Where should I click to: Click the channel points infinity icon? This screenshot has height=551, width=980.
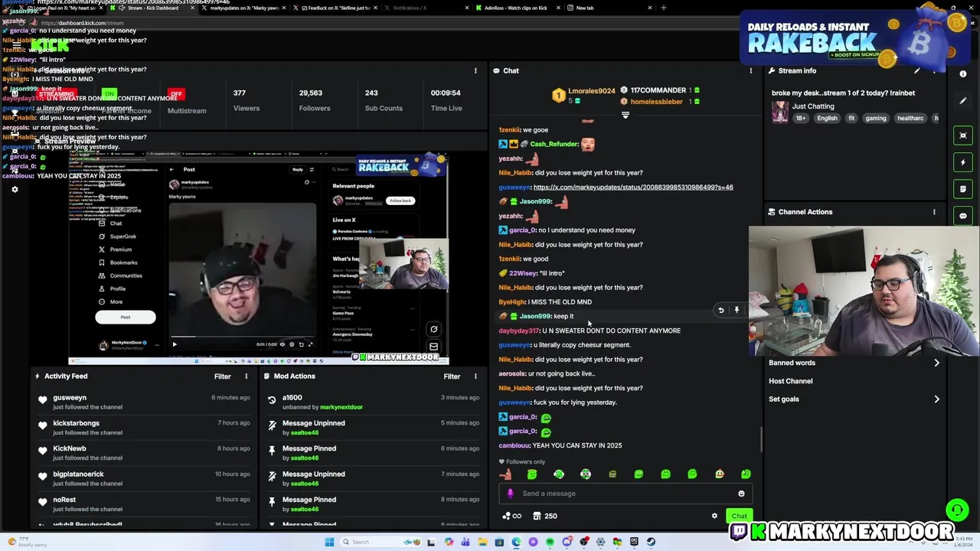point(511,516)
